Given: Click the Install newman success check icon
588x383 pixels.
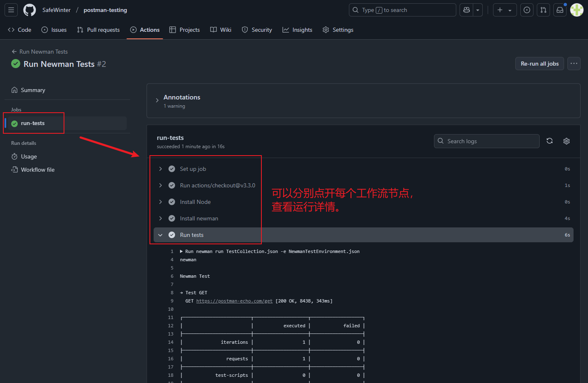Looking at the screenshot, I should click(x=172, y=218).
